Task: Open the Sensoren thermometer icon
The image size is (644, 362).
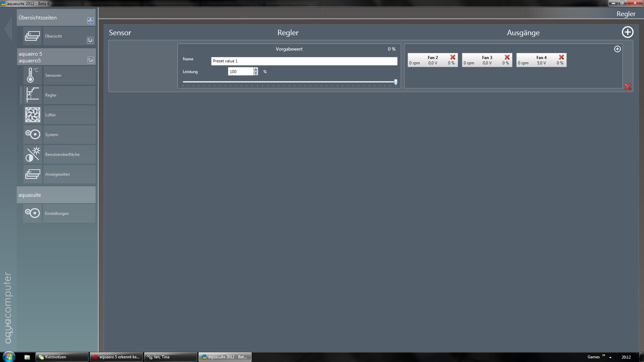Action: pos(33,75)
